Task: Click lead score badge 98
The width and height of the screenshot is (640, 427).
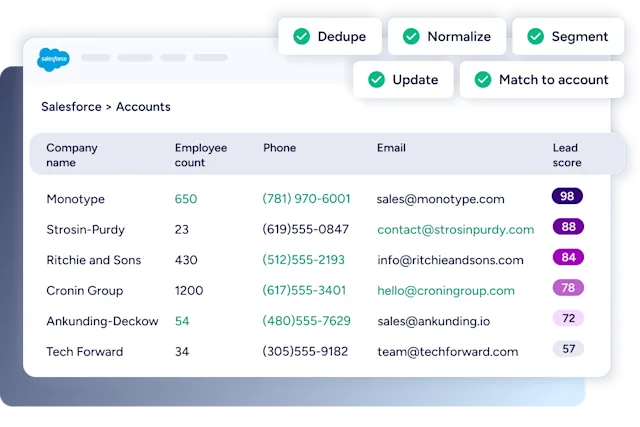Action: tap(567, 196)
